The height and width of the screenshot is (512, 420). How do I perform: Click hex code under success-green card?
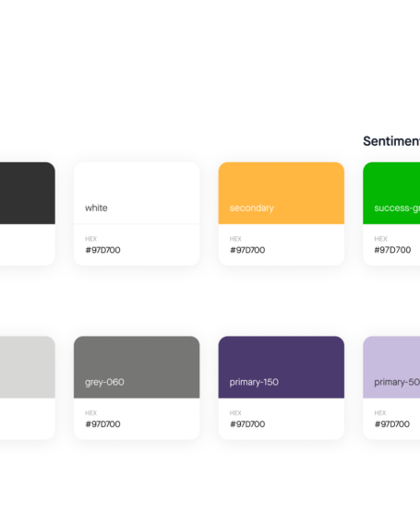(x=392, y=250)
